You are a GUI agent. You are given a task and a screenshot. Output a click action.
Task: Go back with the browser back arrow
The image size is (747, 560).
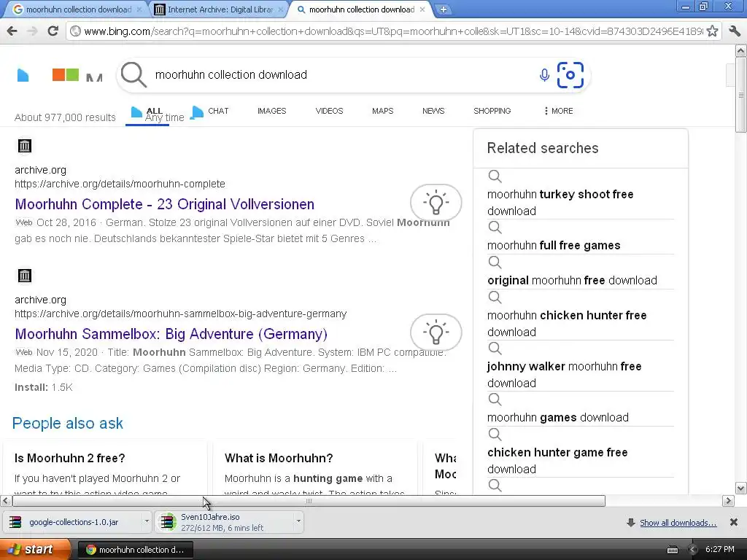click(x=12, y=31)
